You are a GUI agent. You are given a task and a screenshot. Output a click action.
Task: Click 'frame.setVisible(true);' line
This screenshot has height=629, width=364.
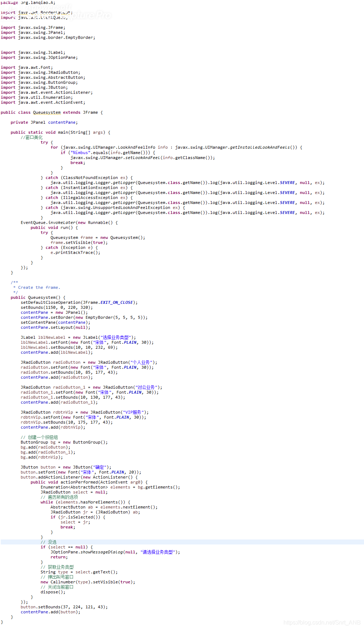[79, 242]
